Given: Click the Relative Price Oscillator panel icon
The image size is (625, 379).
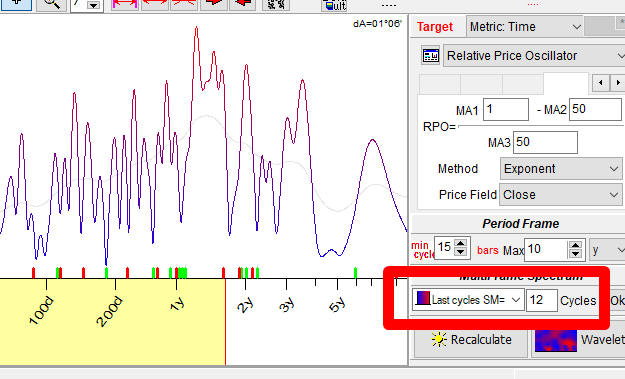Looking at the screenshot, I should point(430,55).
